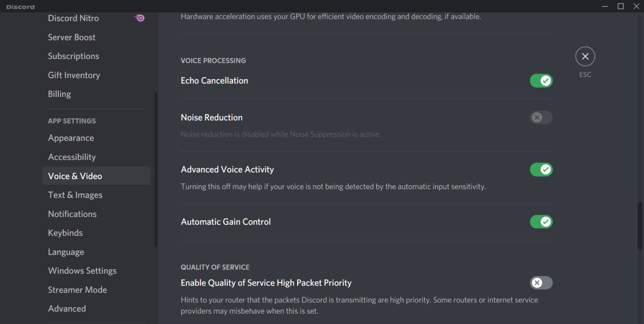The height and width of the screenshot is (324, 644).
Task: Open Windows Settings section
Action: pyautogui.click(x=82, y=270)
